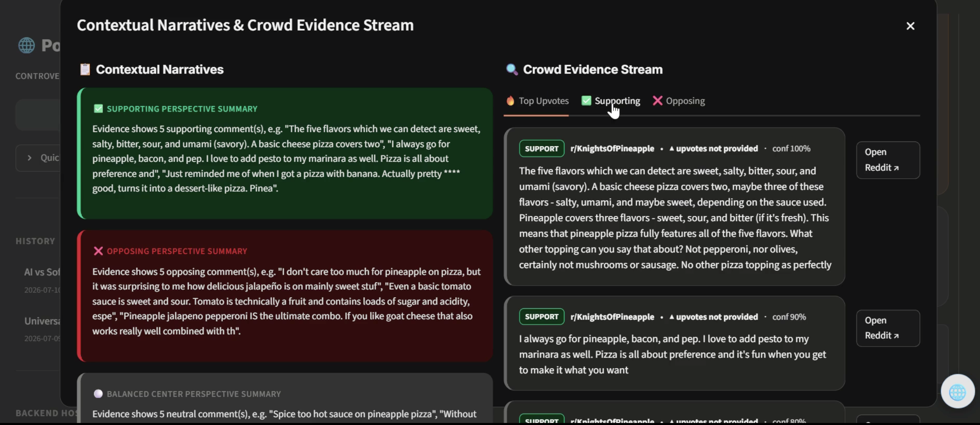The height and width of the screenshot is (425, 980).
Task: Click the SUPPORT badge on the conf 90% comment
Action: (541, 317)
